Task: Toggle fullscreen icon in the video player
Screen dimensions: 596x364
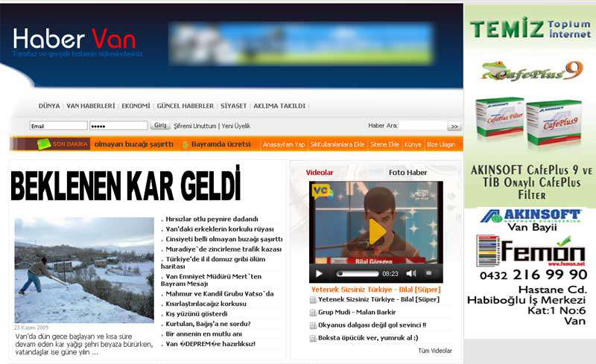Action: point(429,273)
